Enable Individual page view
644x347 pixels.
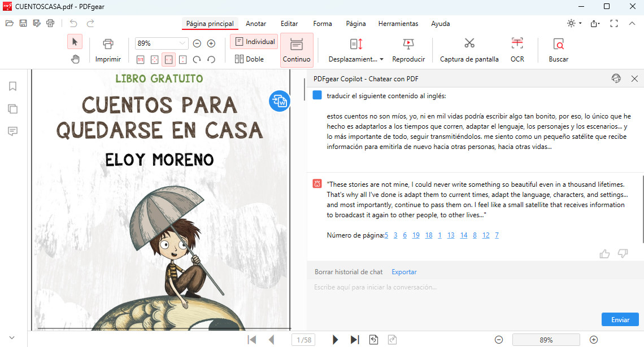(254, 41)
